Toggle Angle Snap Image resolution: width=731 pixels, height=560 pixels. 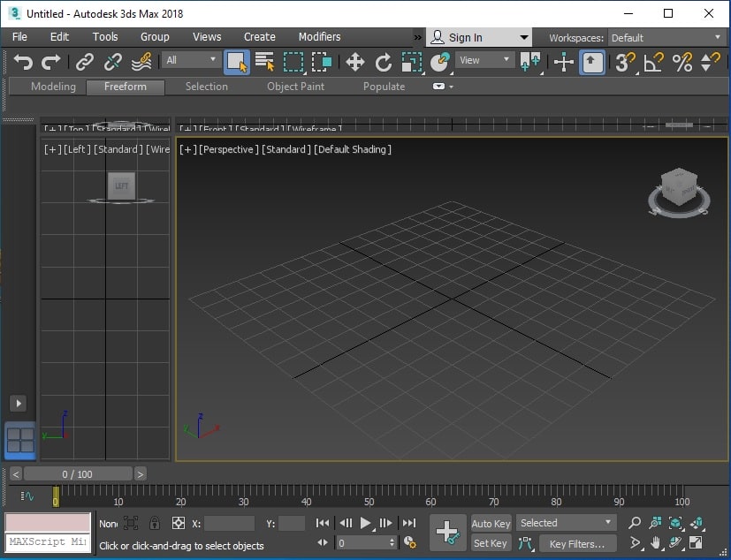coord(653,62)
